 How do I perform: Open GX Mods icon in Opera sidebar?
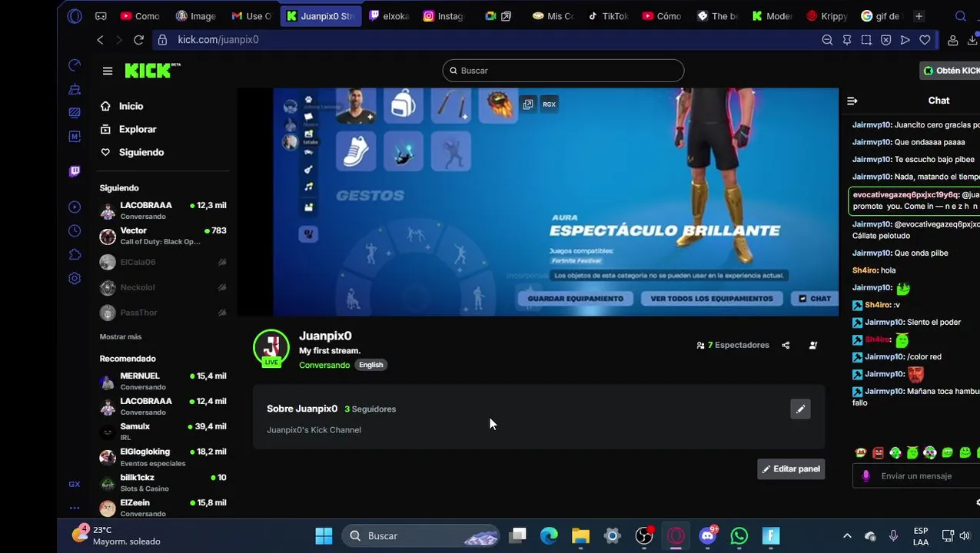[75, 136]
